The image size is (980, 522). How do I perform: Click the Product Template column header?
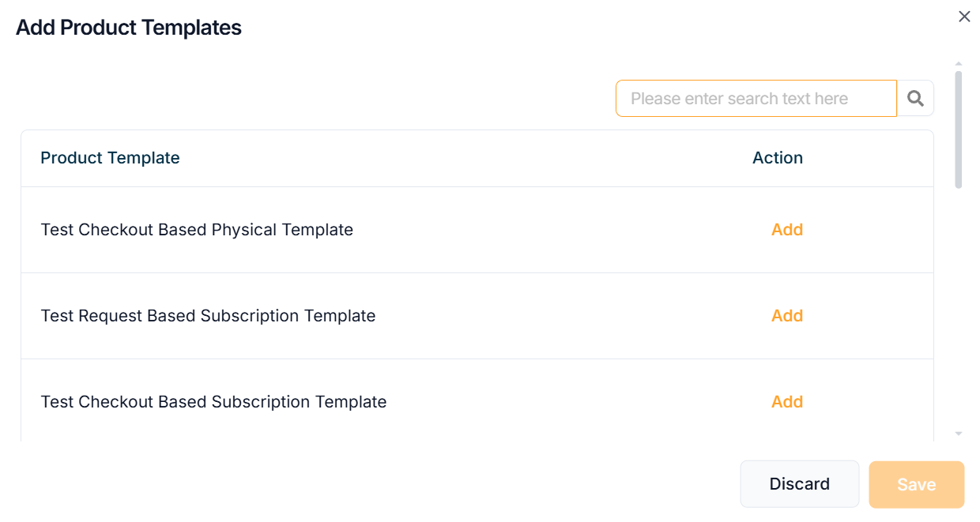[110, 158]
